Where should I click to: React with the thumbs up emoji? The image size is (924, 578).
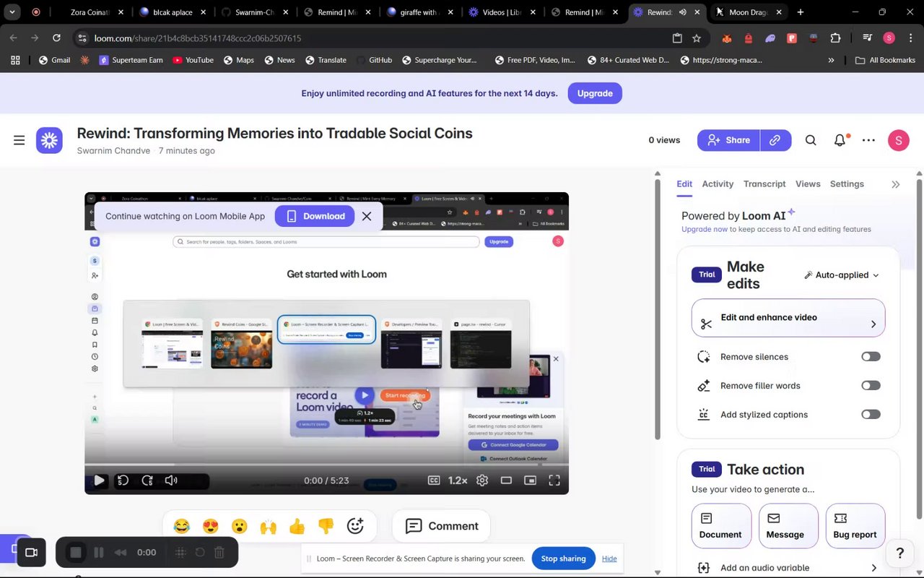tap(297, 526)
